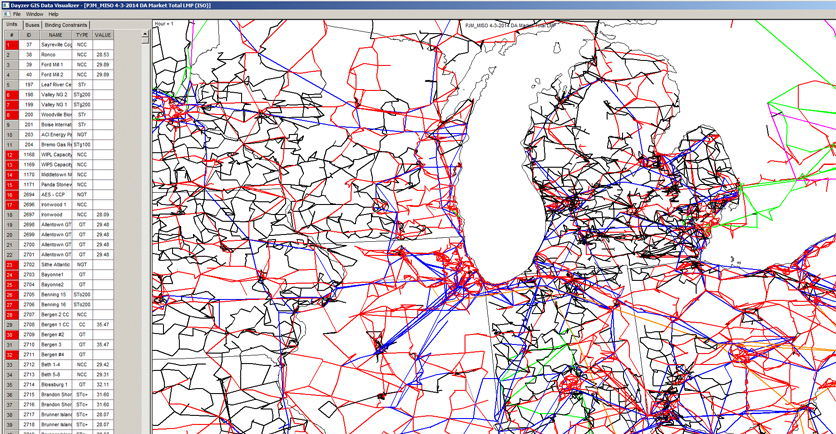Click the ID column header
The height and width of the screenshot is (434, 836).
29,35
